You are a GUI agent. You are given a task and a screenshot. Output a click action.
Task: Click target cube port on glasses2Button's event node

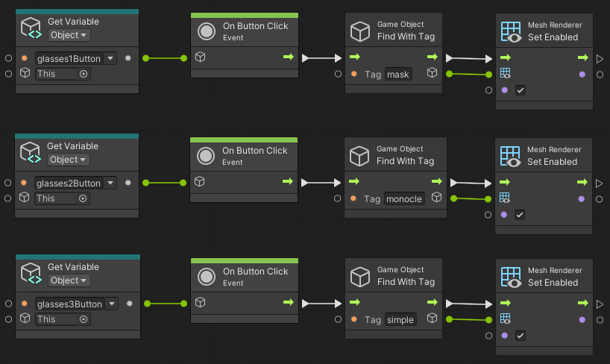tap(200, 182)
